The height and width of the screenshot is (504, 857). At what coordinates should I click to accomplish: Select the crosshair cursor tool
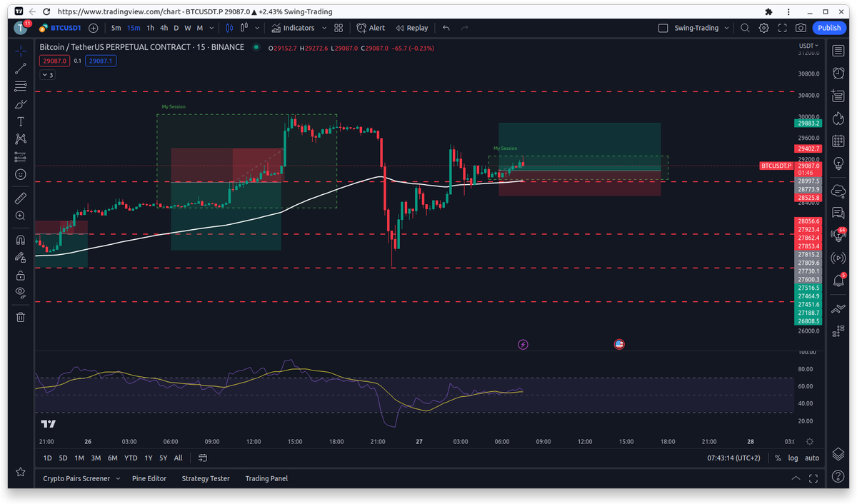(20, 51)
